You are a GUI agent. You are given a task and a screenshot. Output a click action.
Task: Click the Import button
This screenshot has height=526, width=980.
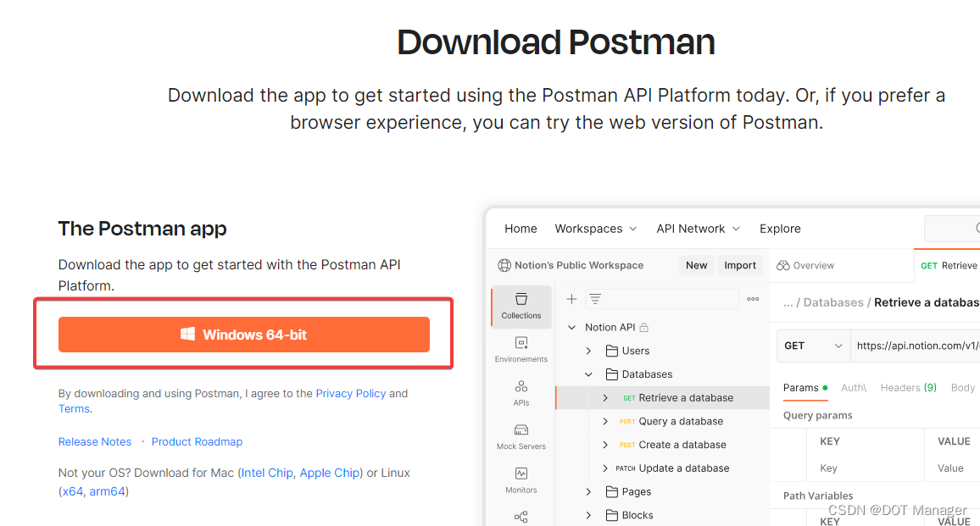(740, 265)
